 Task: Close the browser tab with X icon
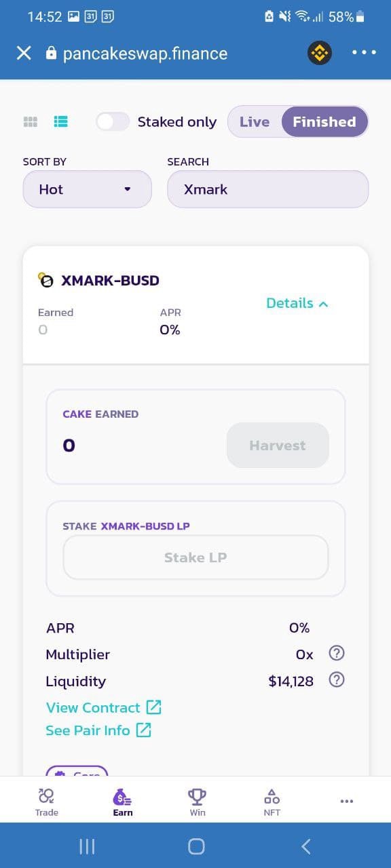[24, 53]
